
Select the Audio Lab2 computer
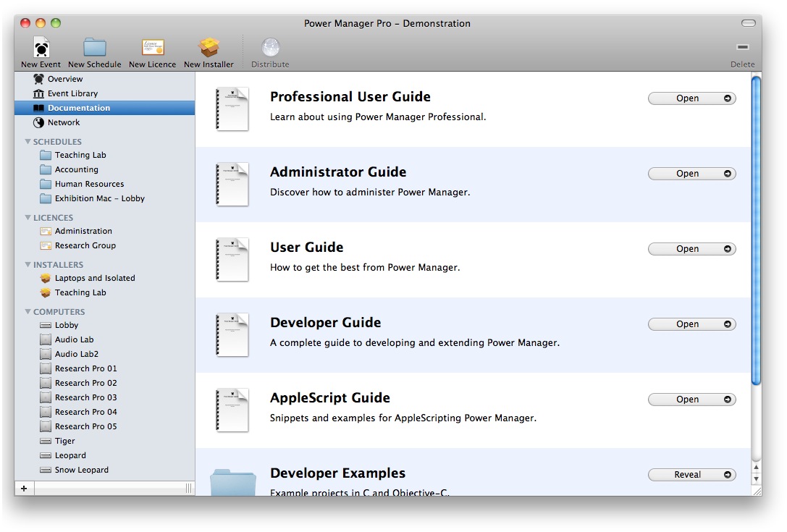pos(104,355)
